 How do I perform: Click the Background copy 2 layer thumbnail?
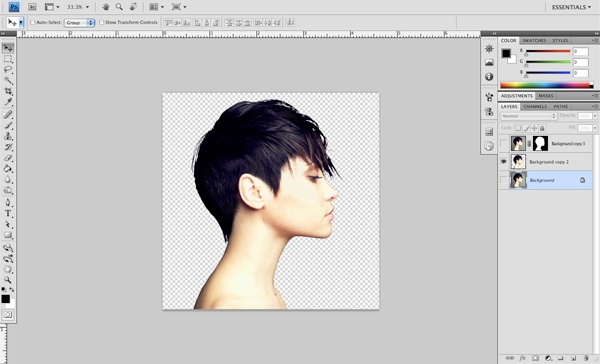pos(518,162)
